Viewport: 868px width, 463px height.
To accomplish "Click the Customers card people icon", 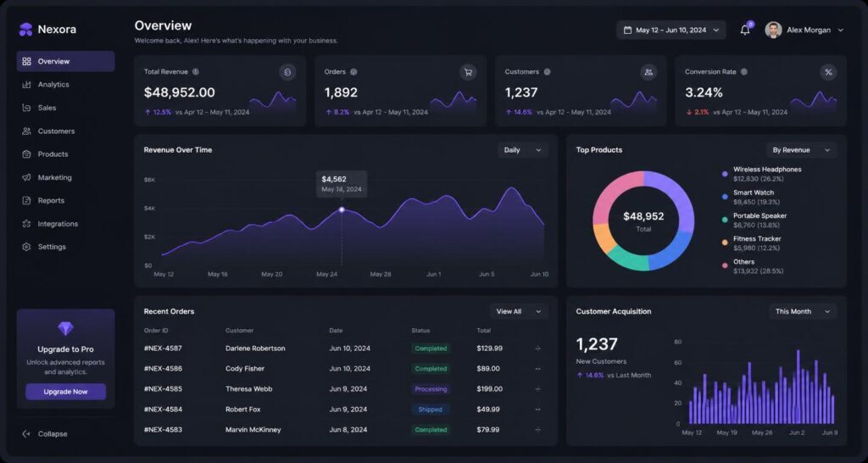I will [x=648, y=72].
